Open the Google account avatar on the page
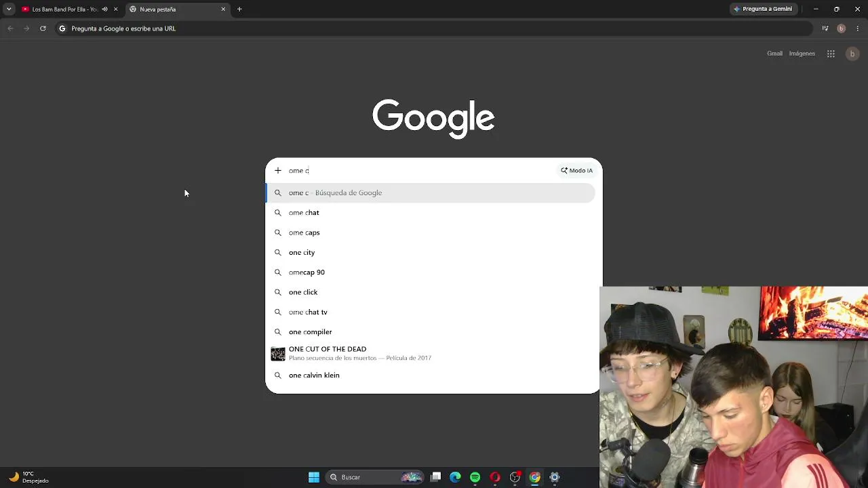 click(852, 54)
